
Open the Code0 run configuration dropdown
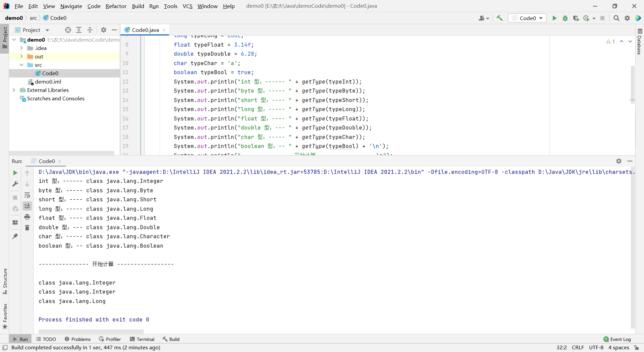tap(527, 18)
